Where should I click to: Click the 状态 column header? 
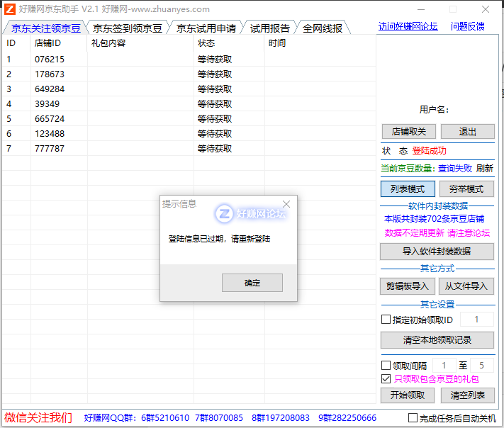[229, 43]
